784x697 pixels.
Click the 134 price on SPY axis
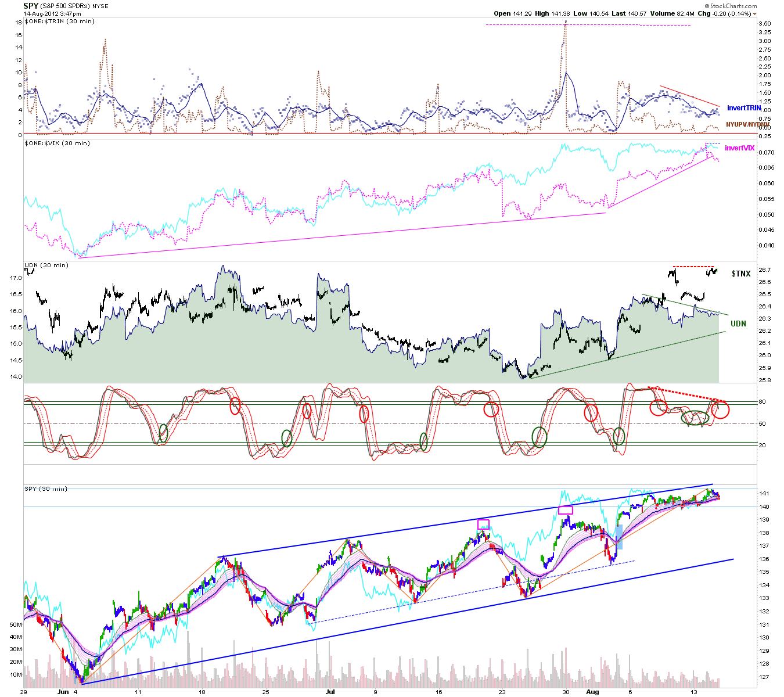(764, 585)
